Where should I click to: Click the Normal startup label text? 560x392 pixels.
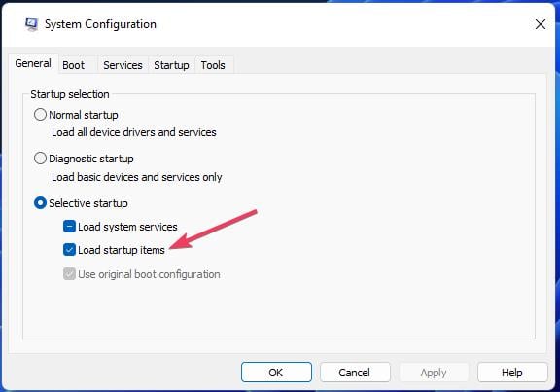click(84, 115)
